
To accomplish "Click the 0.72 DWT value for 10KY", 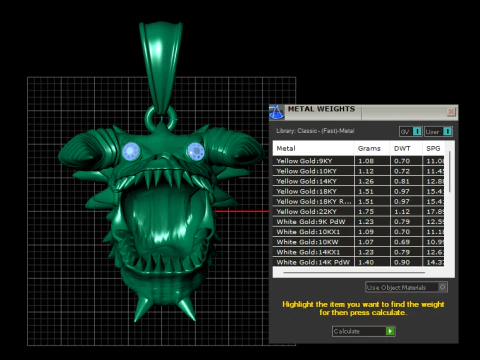I will tap(402, 171).
